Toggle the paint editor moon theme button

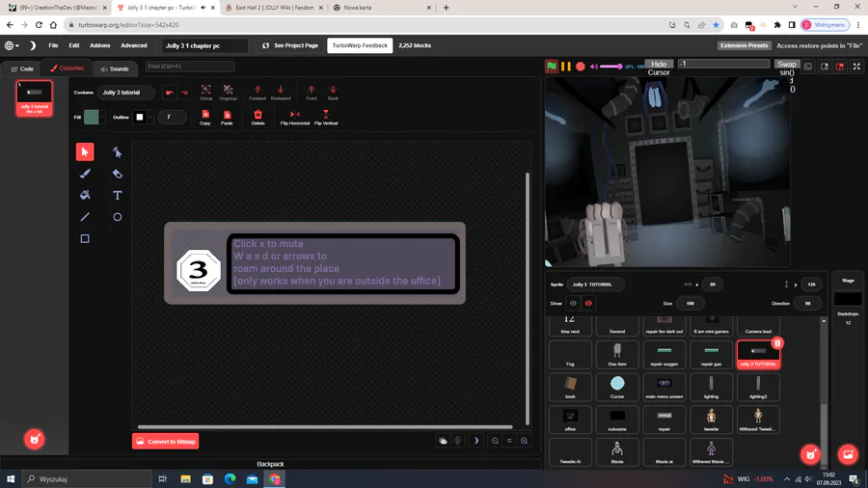click(x=475, y=441)
